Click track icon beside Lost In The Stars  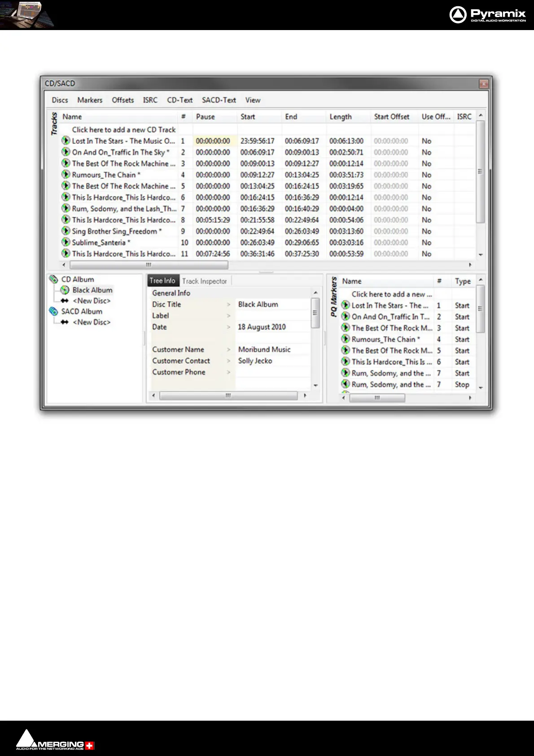(x=66, y=141)
